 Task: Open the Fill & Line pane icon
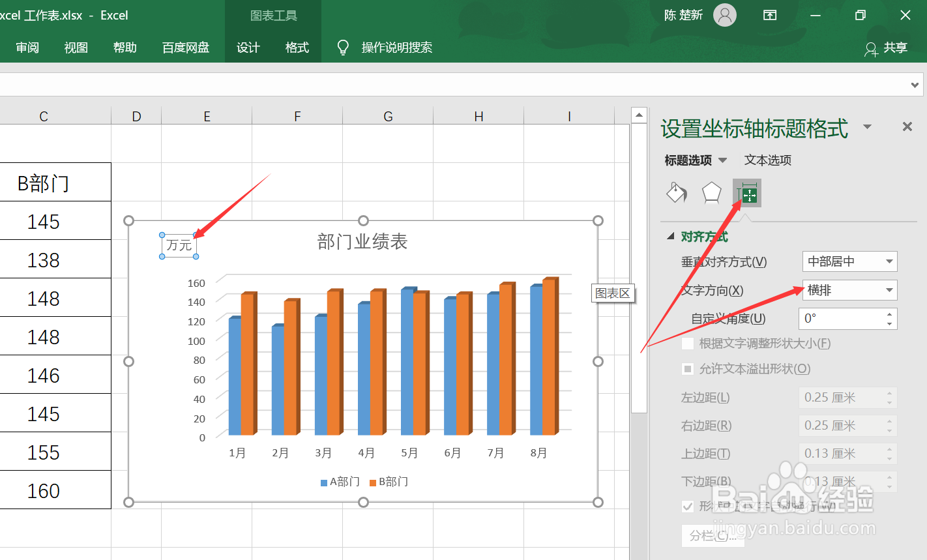[677, 193]
